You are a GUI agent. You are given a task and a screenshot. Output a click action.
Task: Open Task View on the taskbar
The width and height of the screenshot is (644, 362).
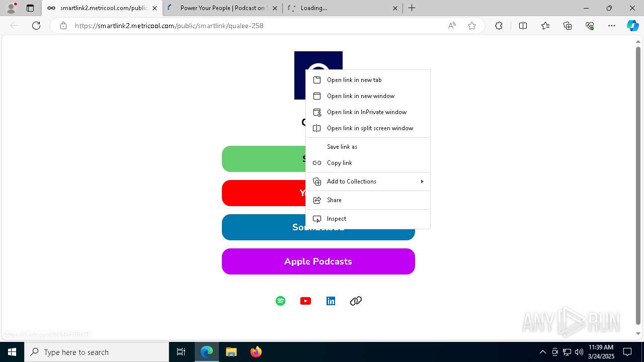click(x=181, y=352)
